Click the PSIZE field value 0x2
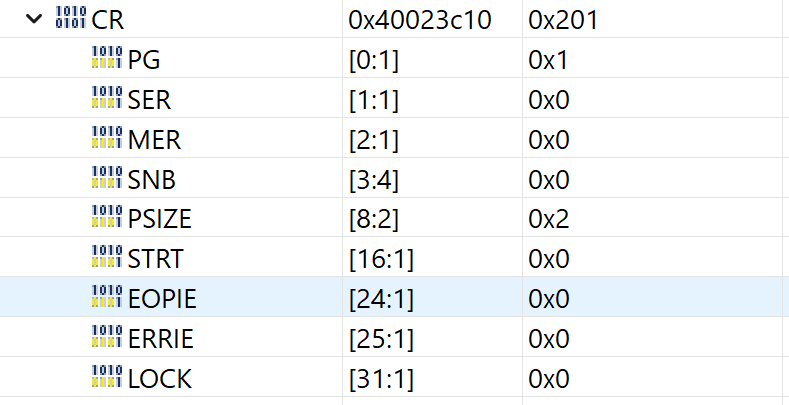789x405 pixels. (x=549, y=219)
